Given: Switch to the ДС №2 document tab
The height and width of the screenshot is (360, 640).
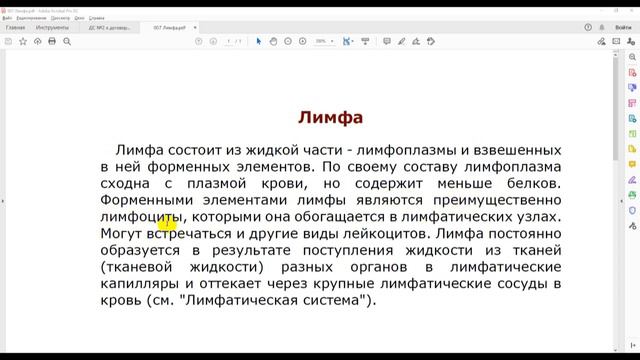Looking at the screenshot, I should (x=109, y=28).
